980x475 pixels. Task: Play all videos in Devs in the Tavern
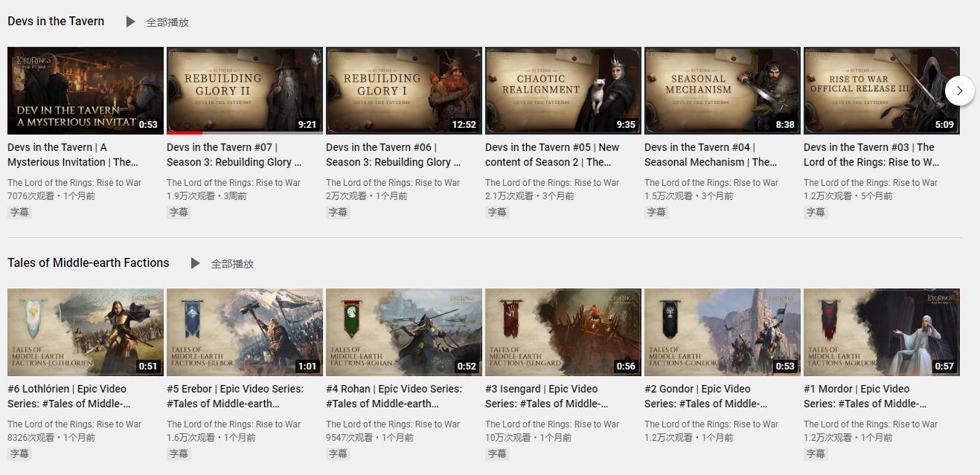pyautogui.click(x=157, y=22)
